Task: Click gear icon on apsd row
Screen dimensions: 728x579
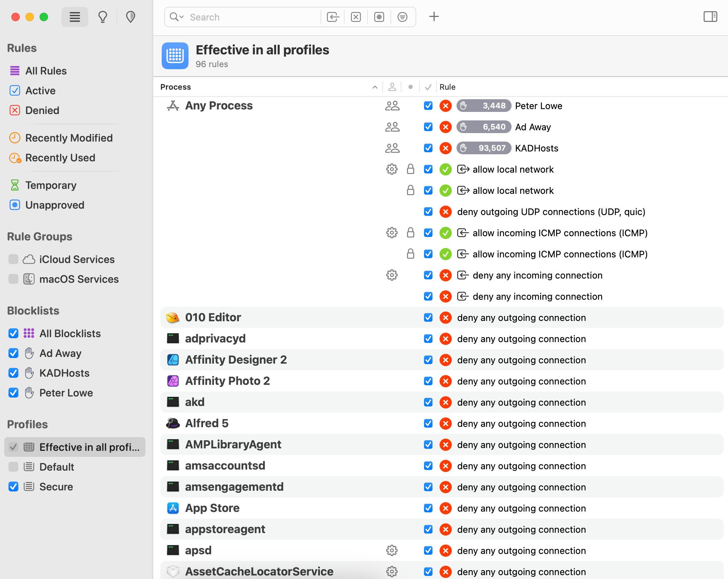Action: coord(392,551)
